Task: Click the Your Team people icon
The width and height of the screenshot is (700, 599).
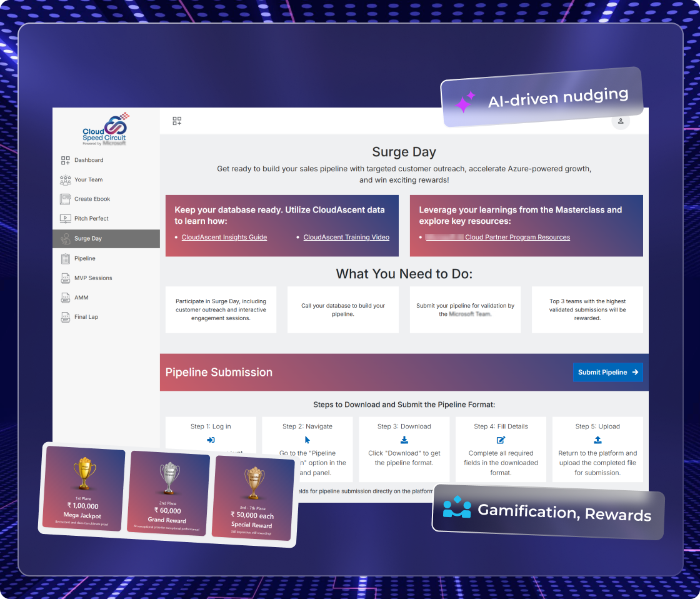Action: pos(65,180)
